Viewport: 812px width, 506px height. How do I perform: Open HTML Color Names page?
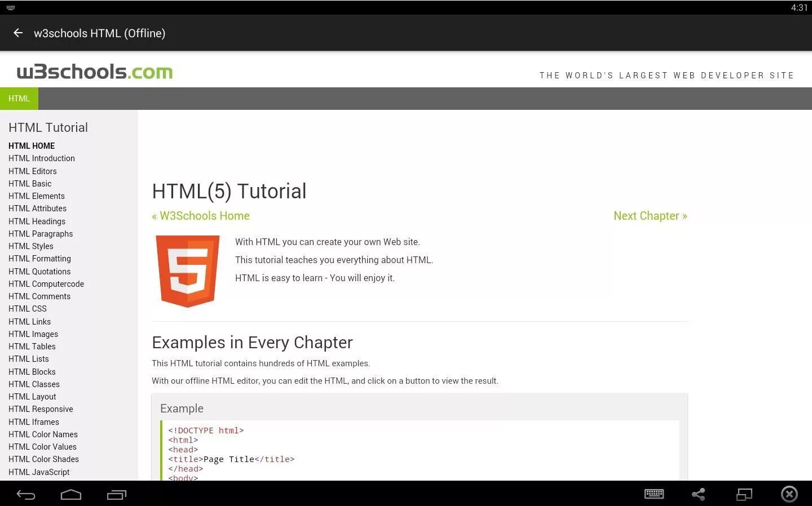(x=43, y=434)
